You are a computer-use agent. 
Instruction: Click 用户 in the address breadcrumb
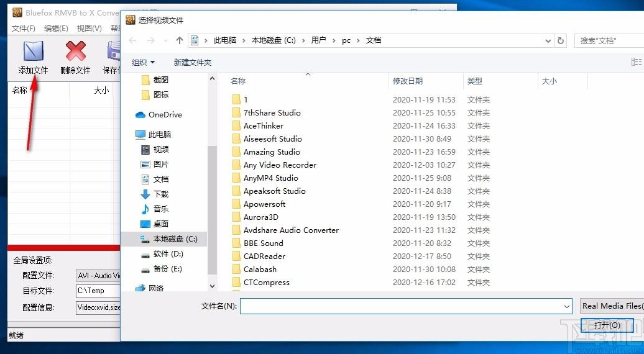[318, 40]
